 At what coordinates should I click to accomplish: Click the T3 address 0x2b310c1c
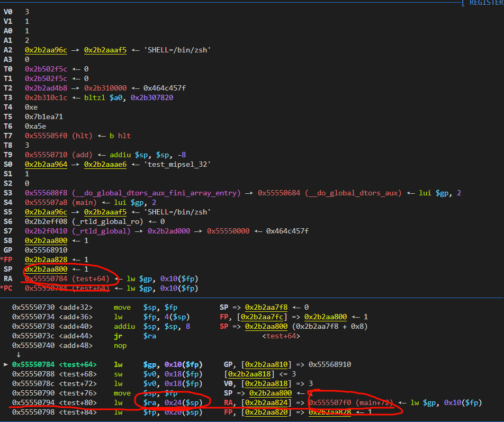(46, 97)
